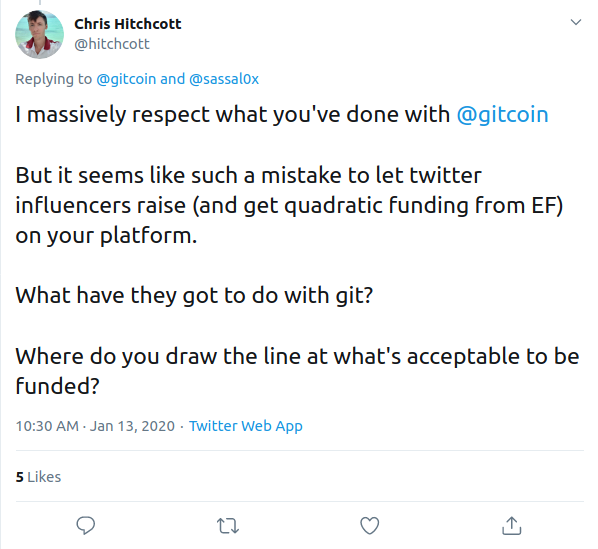Click the retweet arrows icon
Image resolution: width=598 pixels, height=549 pixels.
pos(228,526)
